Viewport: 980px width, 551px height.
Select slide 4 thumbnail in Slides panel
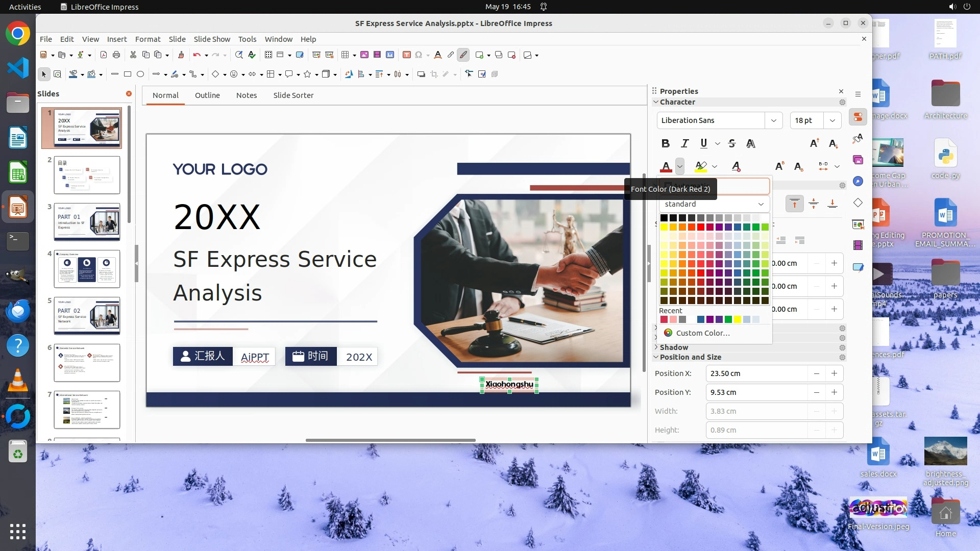pyautogui.click(x=87, y=268)
